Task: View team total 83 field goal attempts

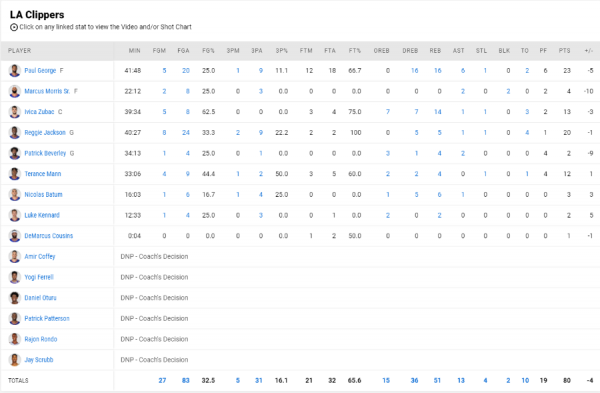Action: tap(186, 380)
